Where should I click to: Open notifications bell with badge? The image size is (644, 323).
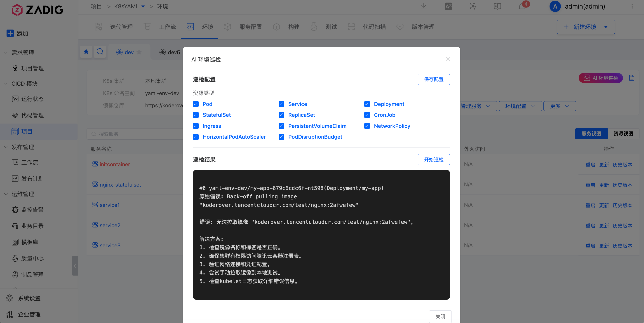click(522, 6)
